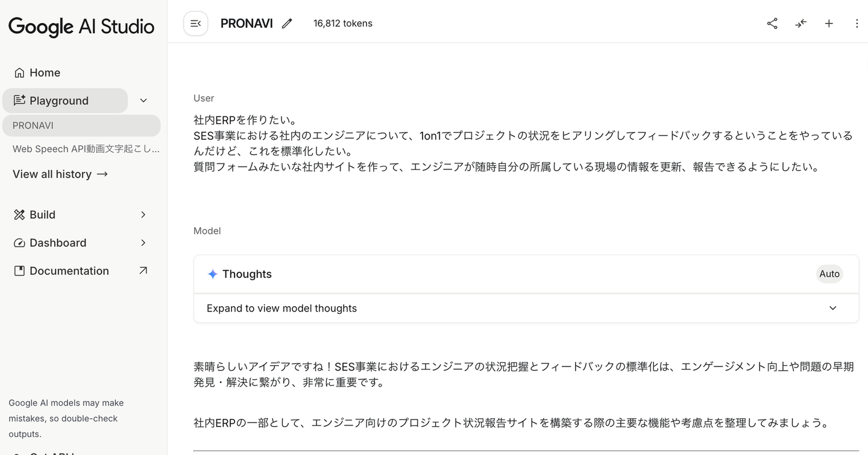Click the compare mode arrows icon

(x=800, y=24)
